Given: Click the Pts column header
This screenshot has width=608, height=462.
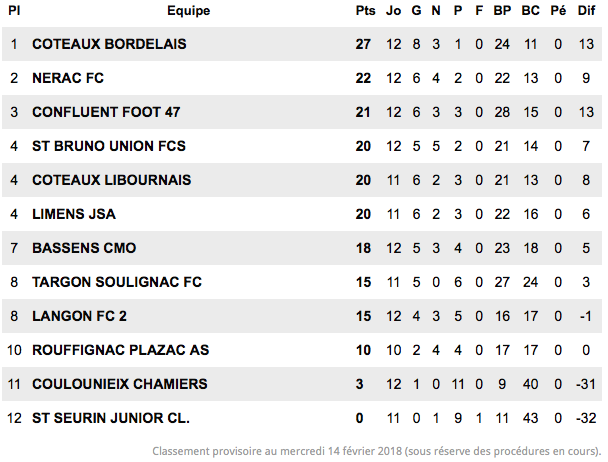Looking at the screenshot, I should click(365, 10).
